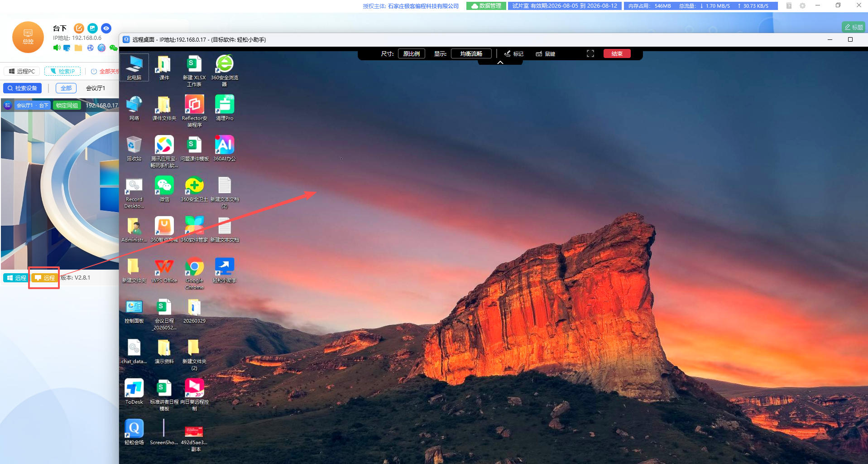The image size is (868, 464).
Task: Click the 向日葵远程控制 desktop icon
Action: coord(194,395)
